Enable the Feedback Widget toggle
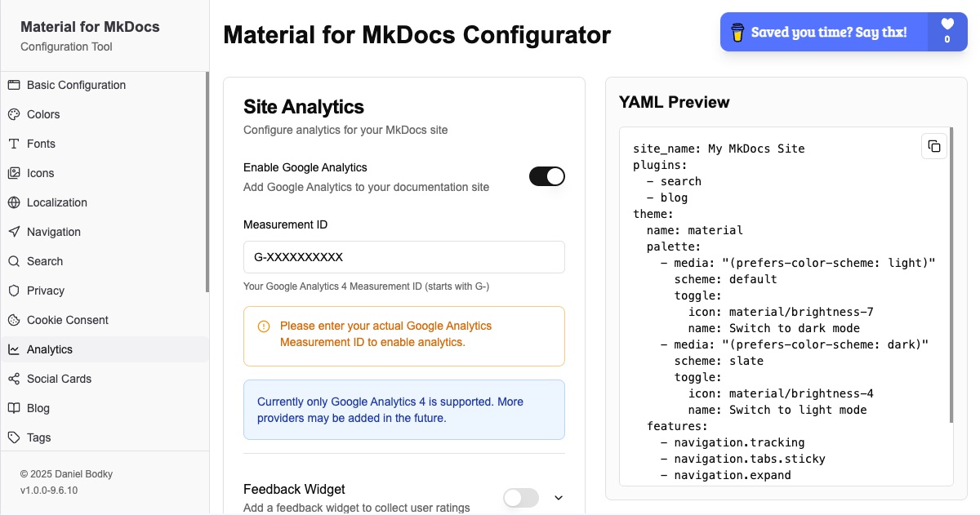The image size is (980, 515). 520,497
